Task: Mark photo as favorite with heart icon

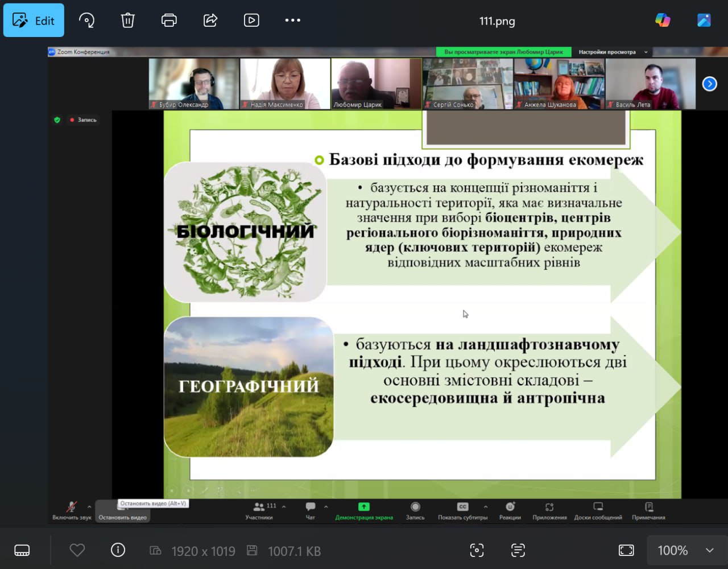Action: (x=77, y=550)
